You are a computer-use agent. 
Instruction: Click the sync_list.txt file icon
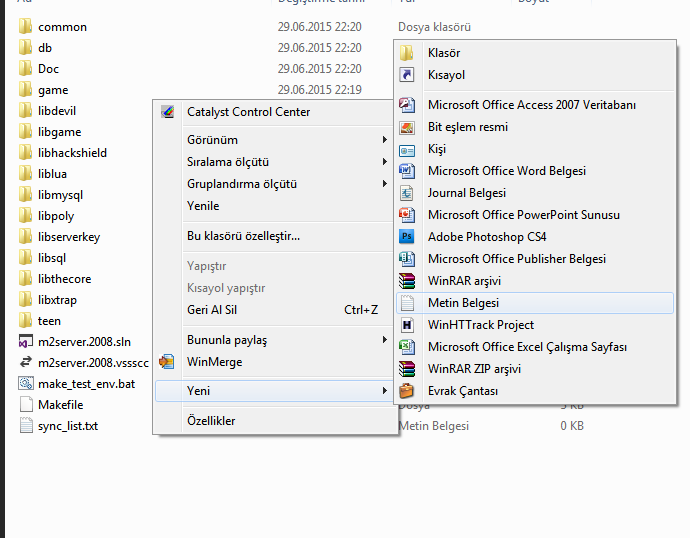(x=26, y=425)
